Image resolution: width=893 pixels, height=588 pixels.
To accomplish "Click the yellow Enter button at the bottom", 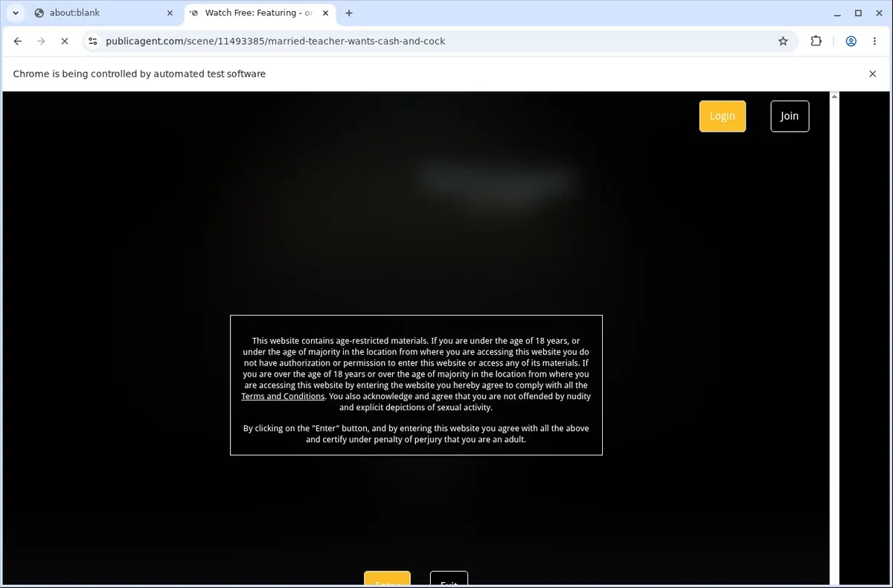I will point(387,579).
